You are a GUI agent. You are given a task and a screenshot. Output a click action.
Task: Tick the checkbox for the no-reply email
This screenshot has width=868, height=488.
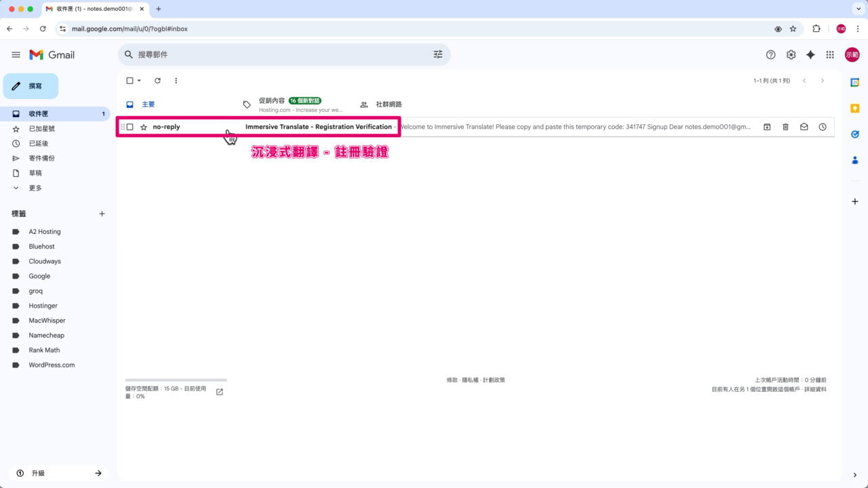130,127
